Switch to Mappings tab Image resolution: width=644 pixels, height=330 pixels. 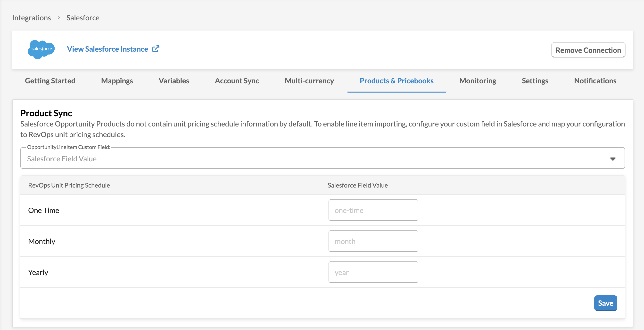117,81
